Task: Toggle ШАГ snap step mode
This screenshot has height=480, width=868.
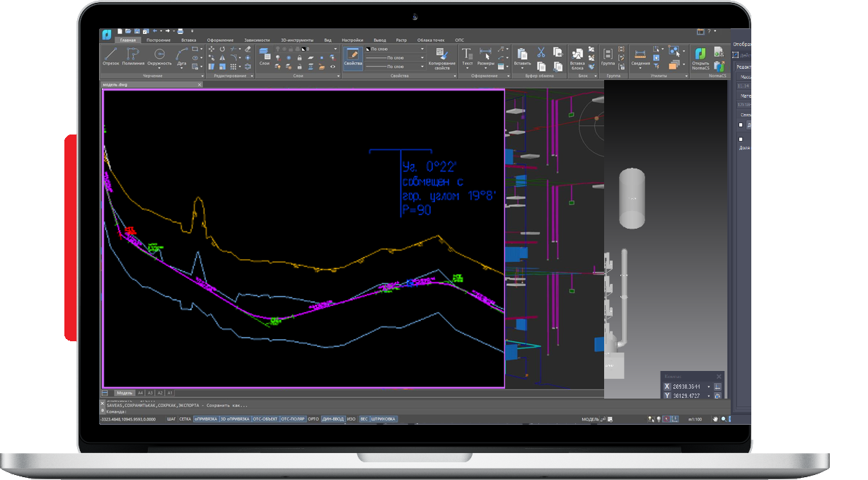Action: click(x=171, y=419)
